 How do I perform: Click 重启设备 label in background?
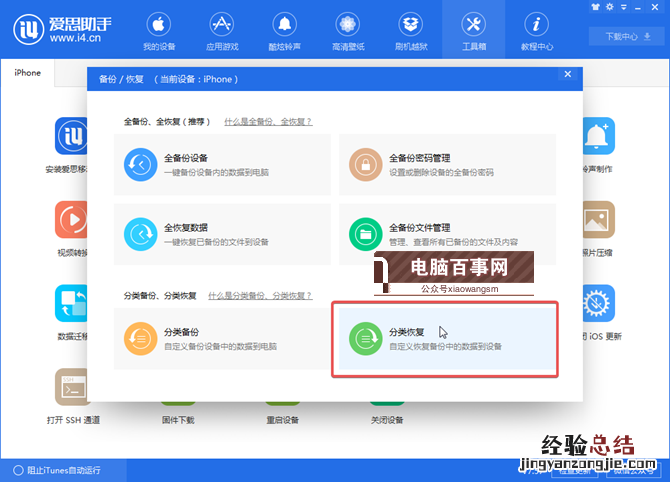(282, 420)
